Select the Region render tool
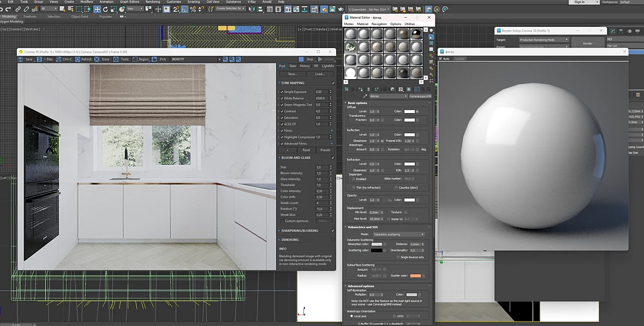 coord(140,59)
